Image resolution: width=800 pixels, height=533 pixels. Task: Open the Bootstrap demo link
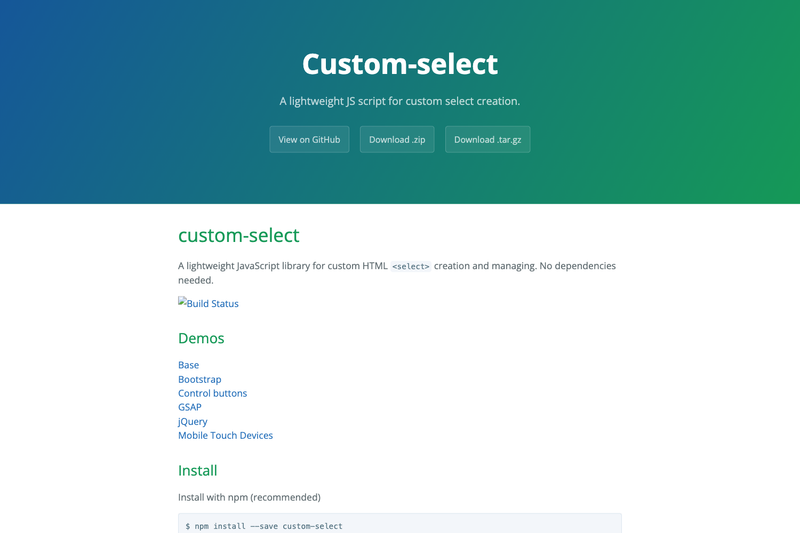coord(199,379)
